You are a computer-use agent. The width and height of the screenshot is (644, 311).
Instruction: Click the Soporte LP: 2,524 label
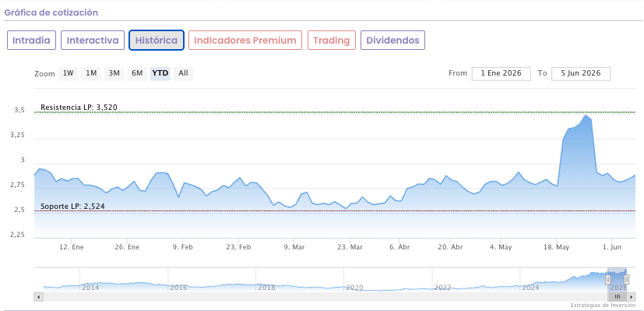(x=72, y=207)
